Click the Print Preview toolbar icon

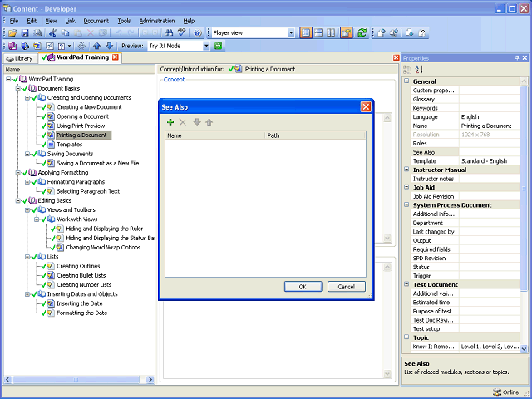click(37, 33)
